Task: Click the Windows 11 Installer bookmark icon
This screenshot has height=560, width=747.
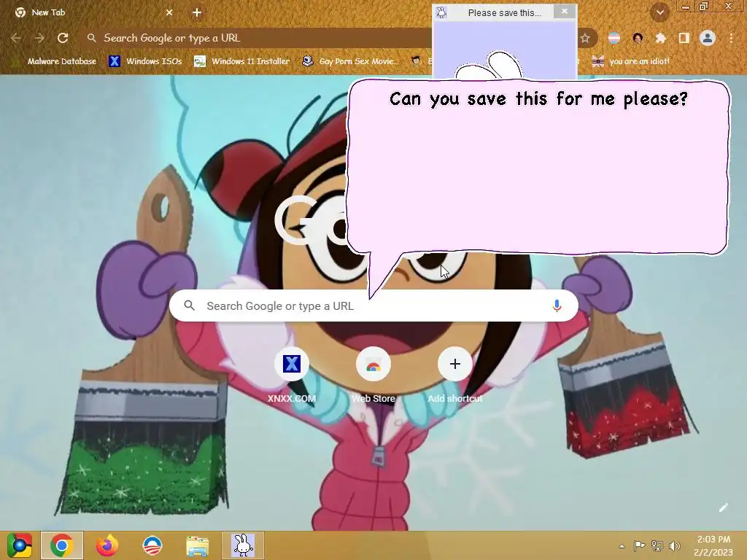Action: tap(200, 61)
